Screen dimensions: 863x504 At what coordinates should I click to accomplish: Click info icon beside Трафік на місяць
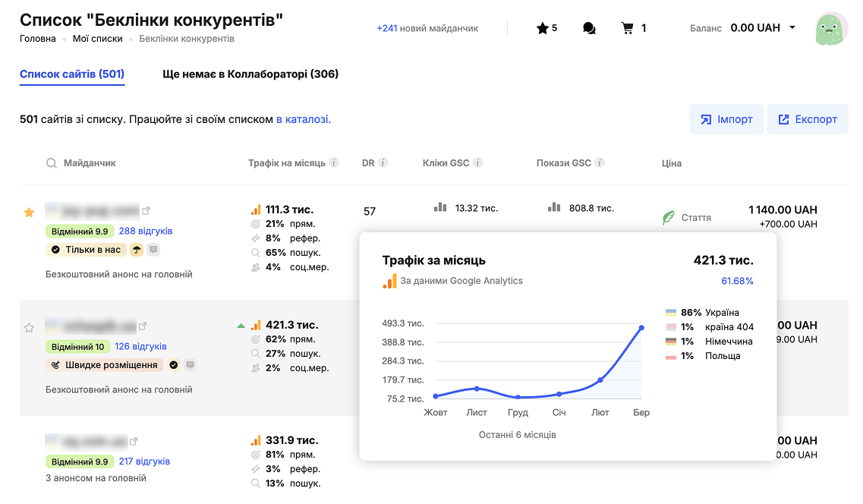click(334, 163)
